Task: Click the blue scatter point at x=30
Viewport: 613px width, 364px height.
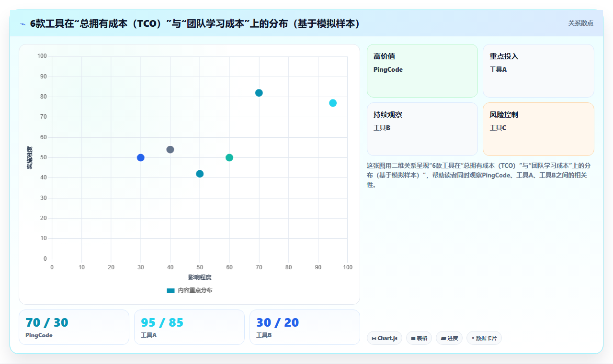Action: click(x=140, y=157)
